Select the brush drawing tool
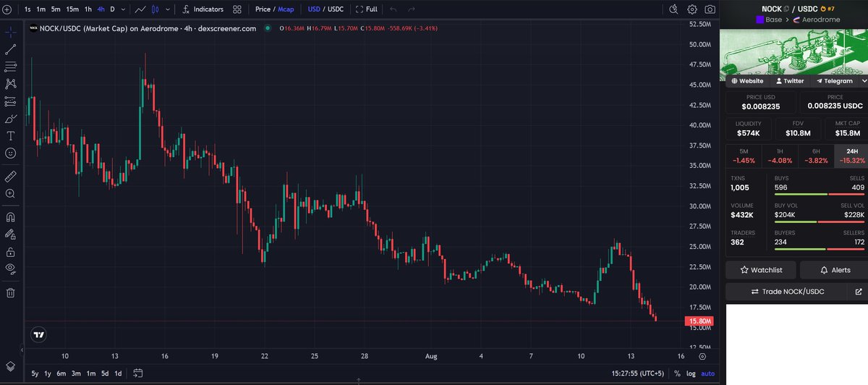This screenshot has height=385, width=868. tap(11, 119)
